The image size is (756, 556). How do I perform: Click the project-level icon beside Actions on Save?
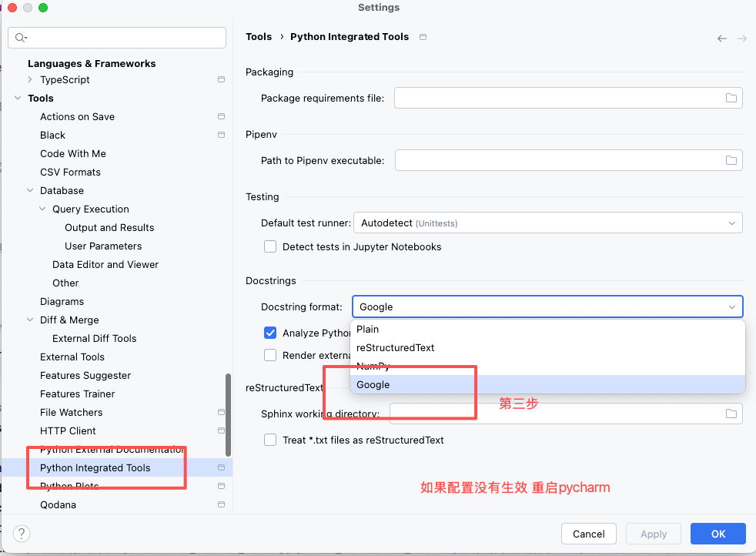coord(221,116)
